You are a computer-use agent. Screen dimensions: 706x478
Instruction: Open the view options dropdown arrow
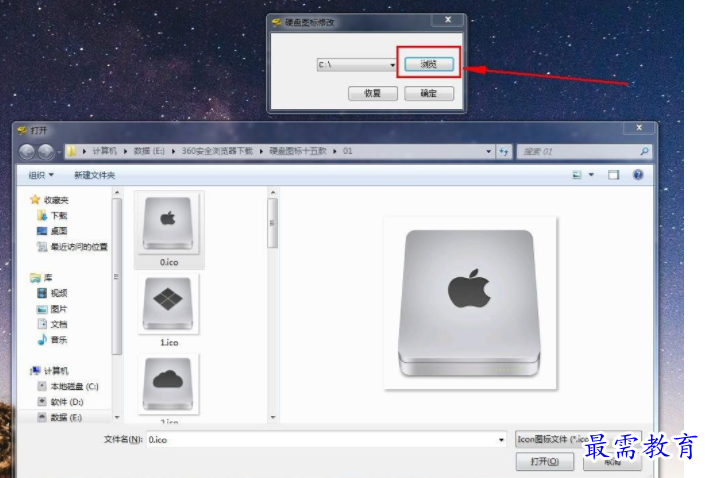coord(591,175)
